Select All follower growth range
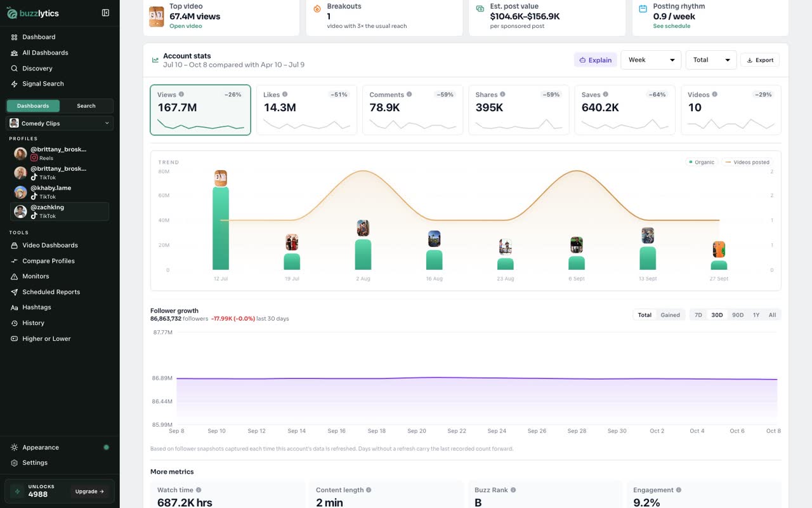Screen dimensions: 812x508 coord(772,315)
